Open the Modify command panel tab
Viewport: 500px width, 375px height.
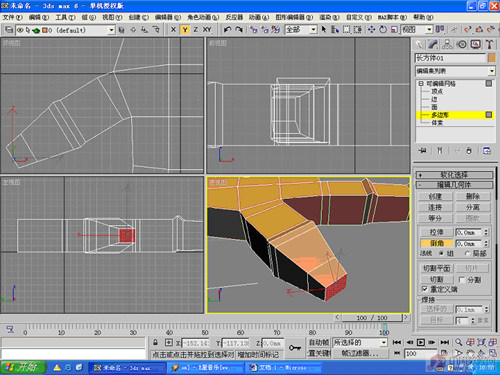[x=433, y=44]
